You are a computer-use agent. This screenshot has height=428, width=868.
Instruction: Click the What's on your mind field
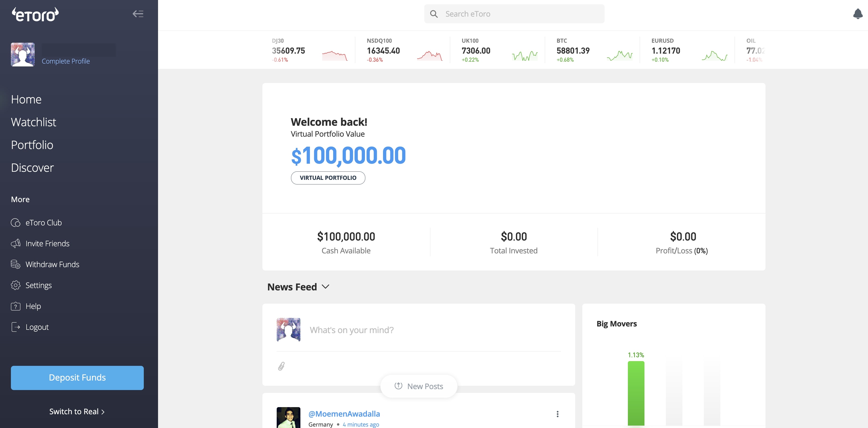[x=351, y=330]
